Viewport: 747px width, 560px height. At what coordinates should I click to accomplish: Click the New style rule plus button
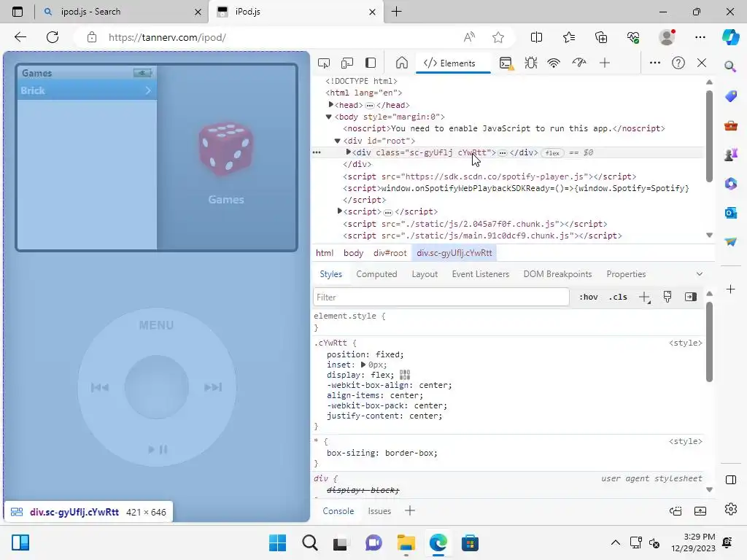(644, 297)
